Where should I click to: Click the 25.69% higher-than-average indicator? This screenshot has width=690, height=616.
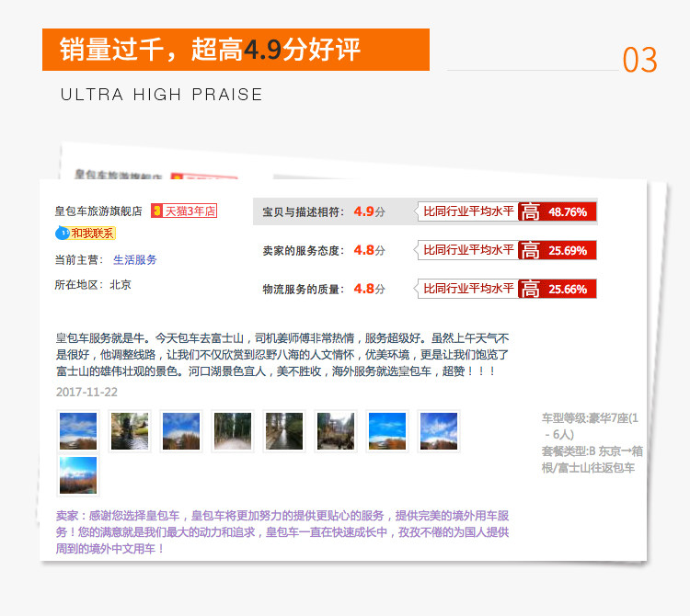[507, 250]
